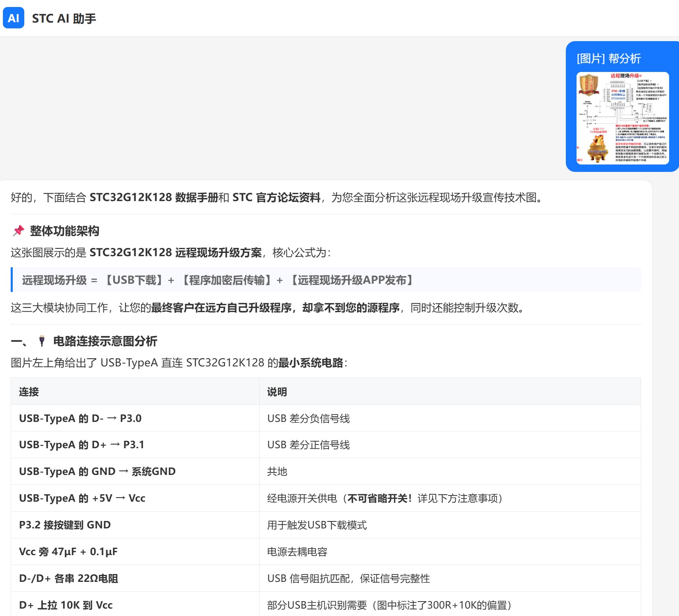679x616 pixels.
Task: Click the 连接 table column header
Action: 135,391
